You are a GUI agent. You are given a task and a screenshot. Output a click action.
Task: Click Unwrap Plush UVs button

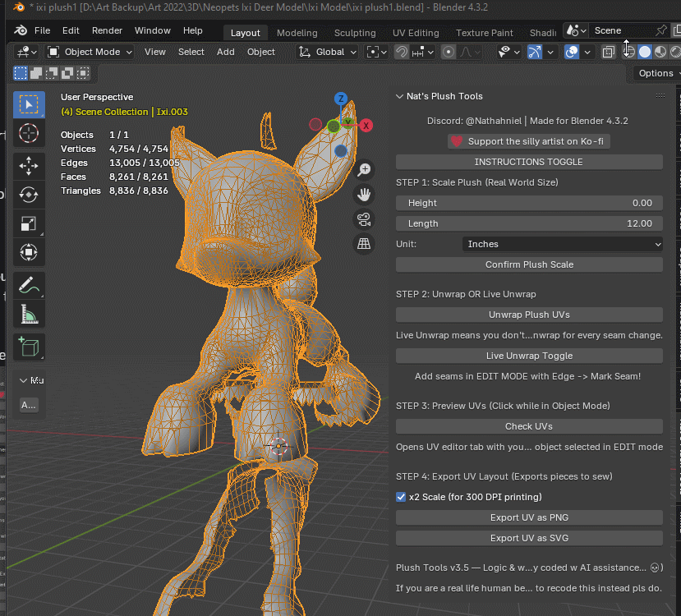click(x=529, y=315)
